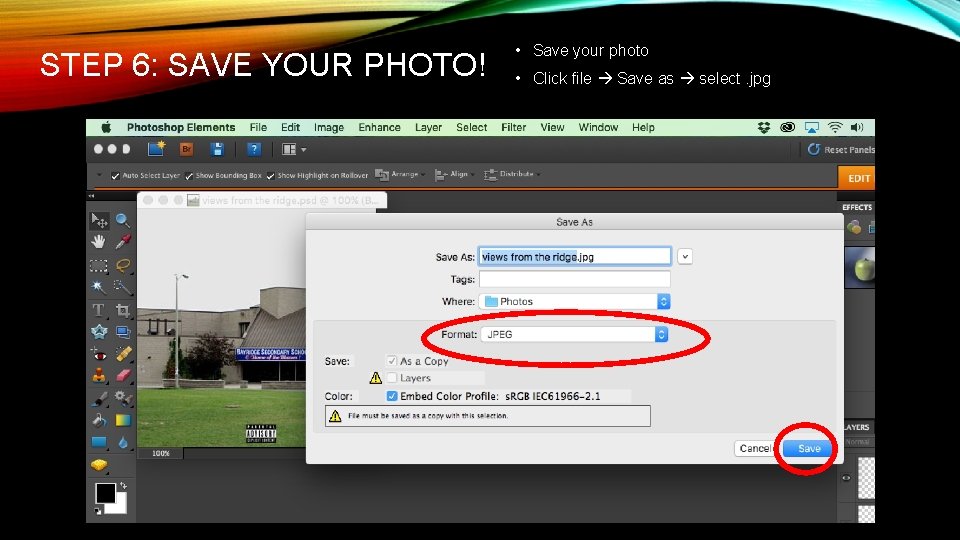Choose the Spot Healing bandage tool
Viewport: 960px width, 540px height.
122,354
